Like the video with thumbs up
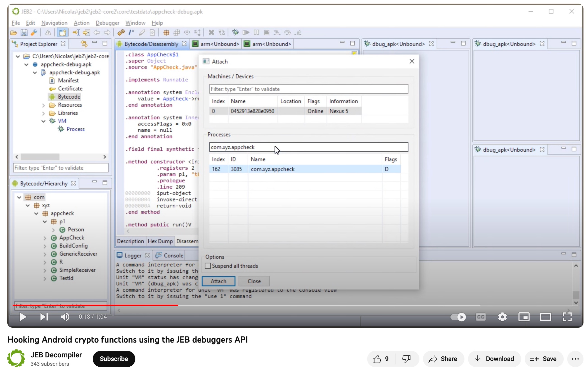The image size is (588, 370). click(381, 358)
